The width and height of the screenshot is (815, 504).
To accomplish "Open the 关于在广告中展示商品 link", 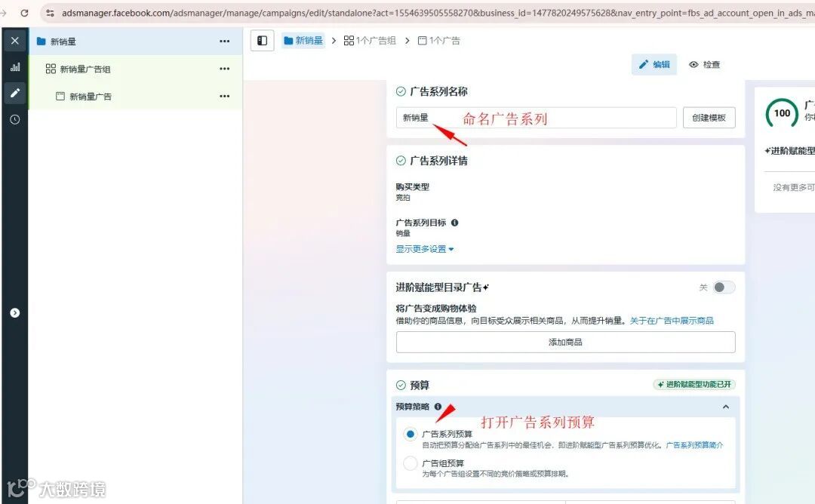I will (x=672, y=321).
